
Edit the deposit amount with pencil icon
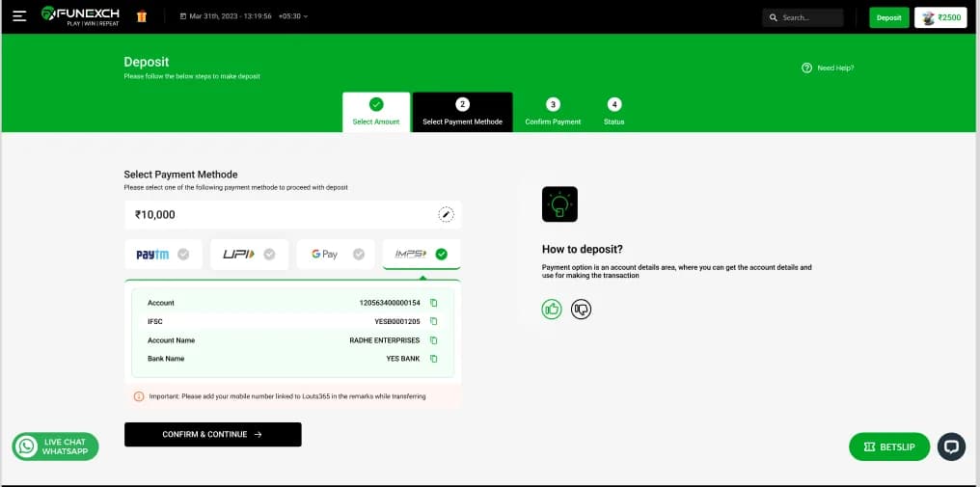click(x=446, y=214)
